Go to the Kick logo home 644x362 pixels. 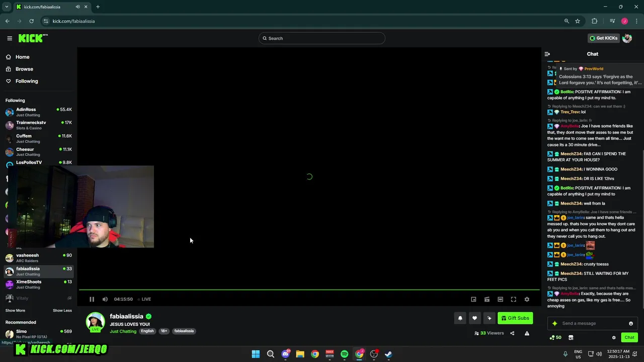click(x=33, y=38)
